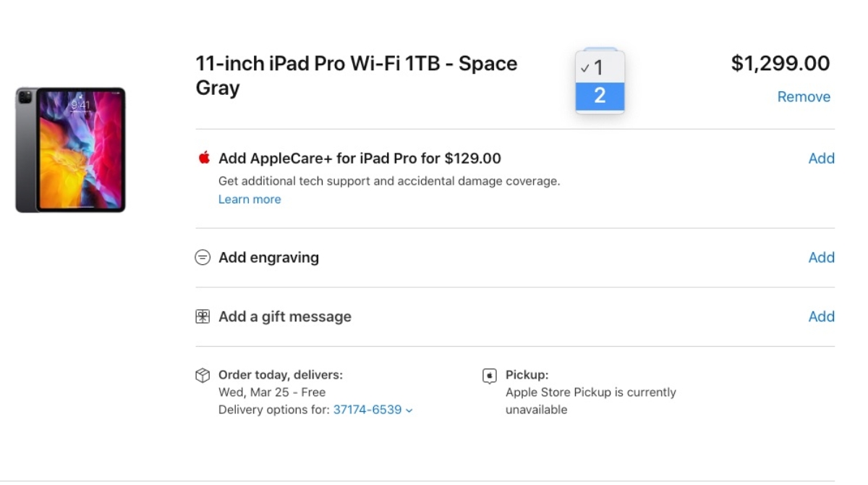
Task: Click Add in the engraving row
Action: [x=821, y=258]
